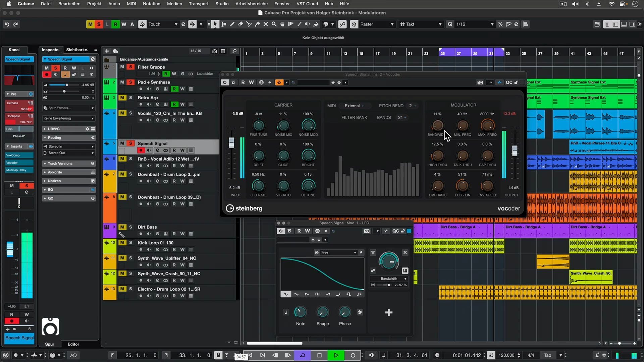Image resolution: width=644 pixels, height=362 pixels.
Task: Open the Free sync mode dropdown in the LFO window
Action: pos(335,252)
